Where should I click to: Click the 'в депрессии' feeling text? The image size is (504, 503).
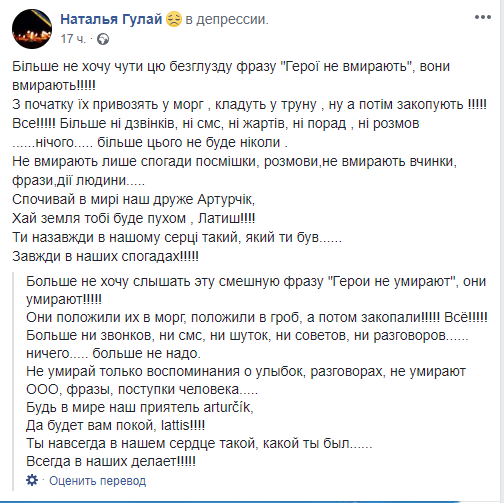(x=227, y=19)
